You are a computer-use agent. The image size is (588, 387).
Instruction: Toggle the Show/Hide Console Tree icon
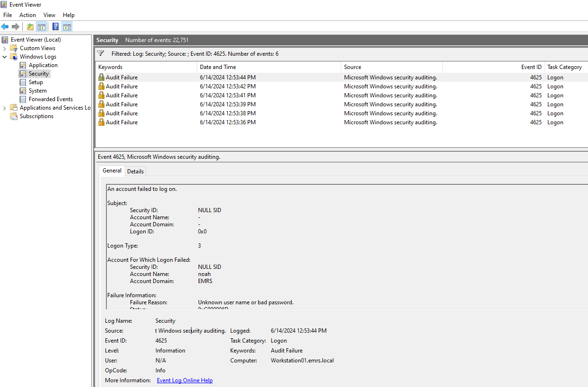tap(42, 26)
